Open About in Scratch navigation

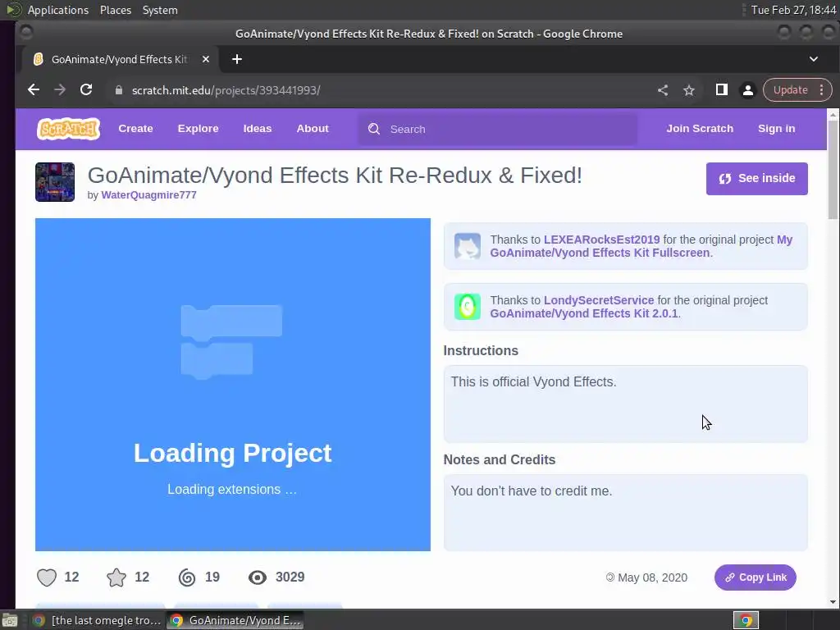(313, 129)
